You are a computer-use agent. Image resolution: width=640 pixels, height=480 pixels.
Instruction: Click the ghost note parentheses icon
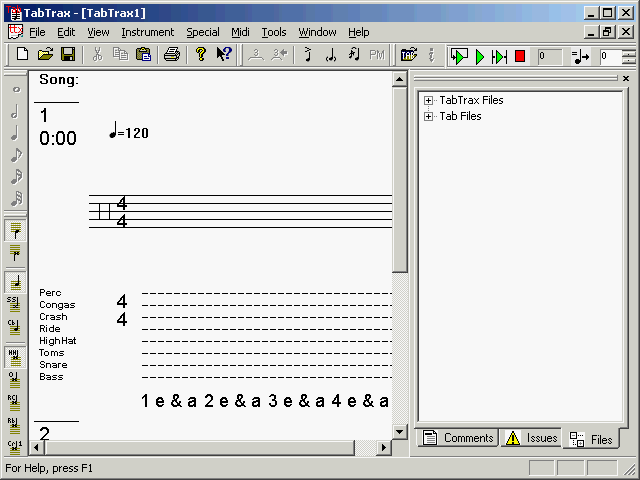(331, 55)
